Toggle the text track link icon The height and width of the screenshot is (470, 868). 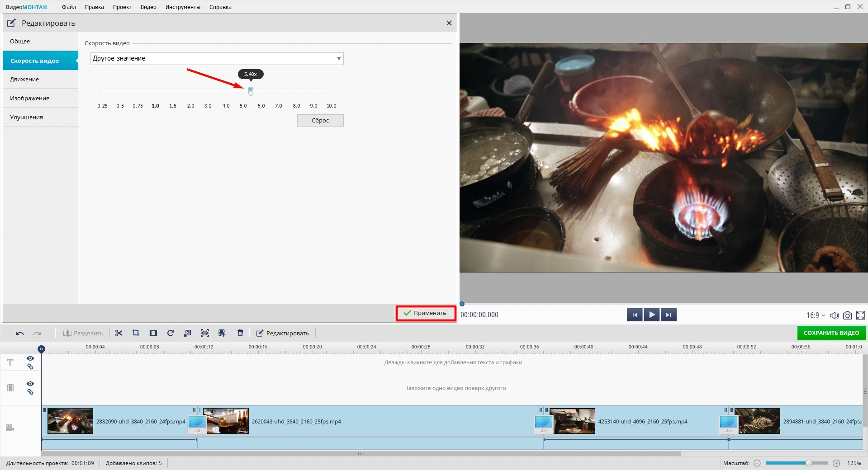tap(30, 367)
